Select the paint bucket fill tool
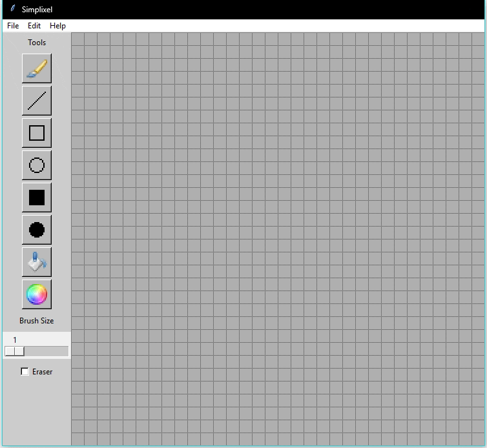The image size is (487, 448). click(37, 262)
